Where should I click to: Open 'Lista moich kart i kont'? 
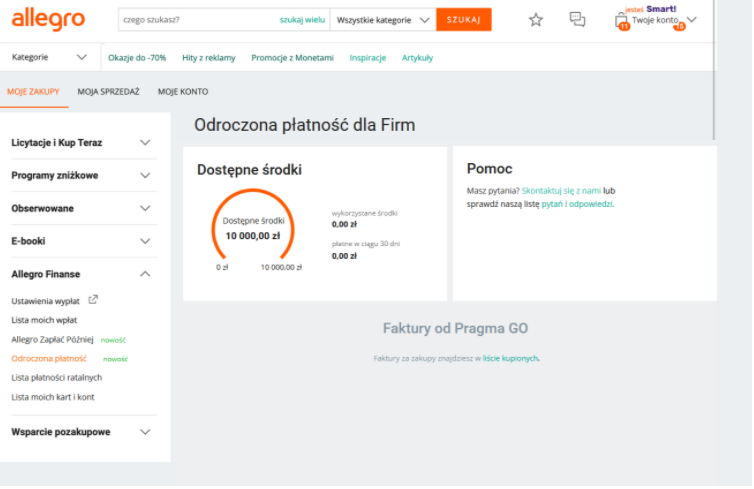coord(53,397)
